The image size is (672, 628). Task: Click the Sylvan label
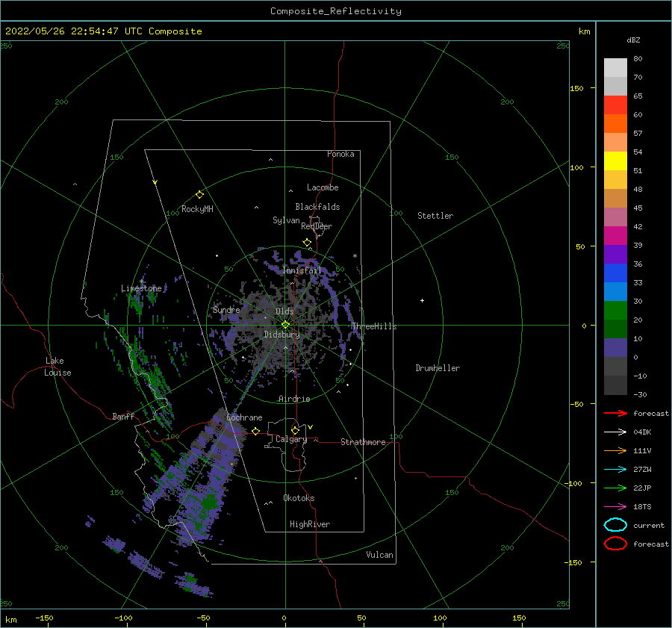click(286, 220)
